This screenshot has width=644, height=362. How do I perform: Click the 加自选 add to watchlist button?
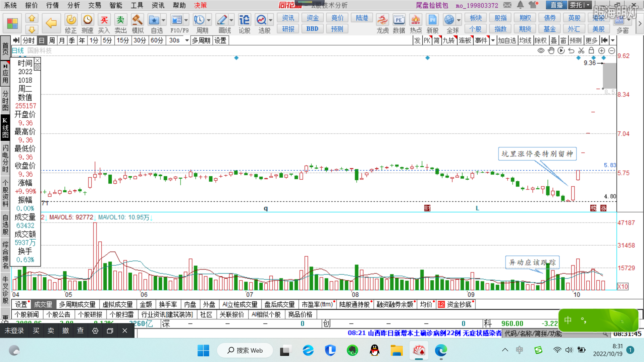(x=506, y=41)
